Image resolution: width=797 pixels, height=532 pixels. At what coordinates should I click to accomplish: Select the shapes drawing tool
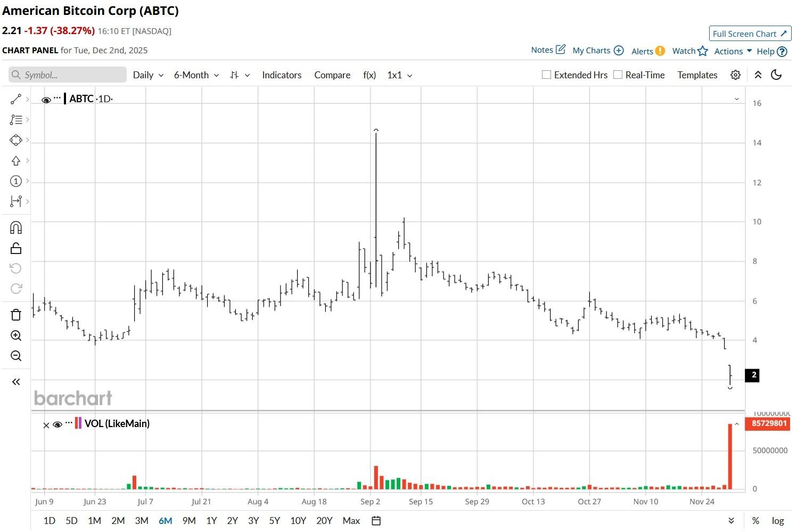point(16,140)
